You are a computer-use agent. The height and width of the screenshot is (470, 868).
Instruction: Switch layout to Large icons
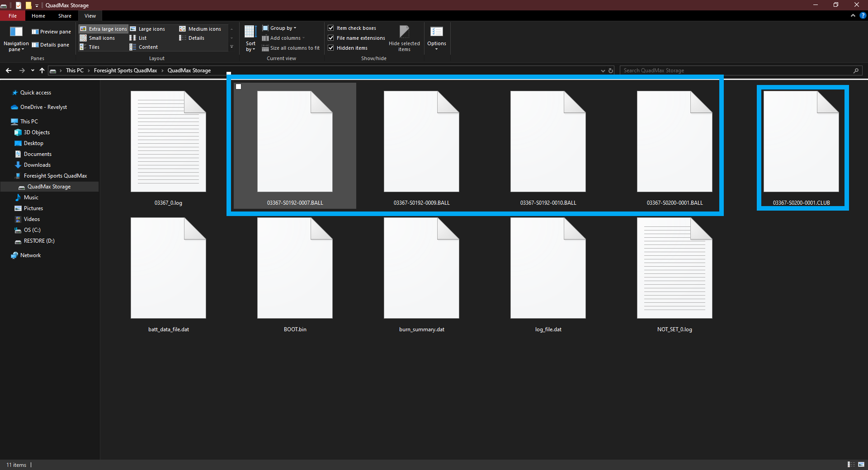point(147,29)
